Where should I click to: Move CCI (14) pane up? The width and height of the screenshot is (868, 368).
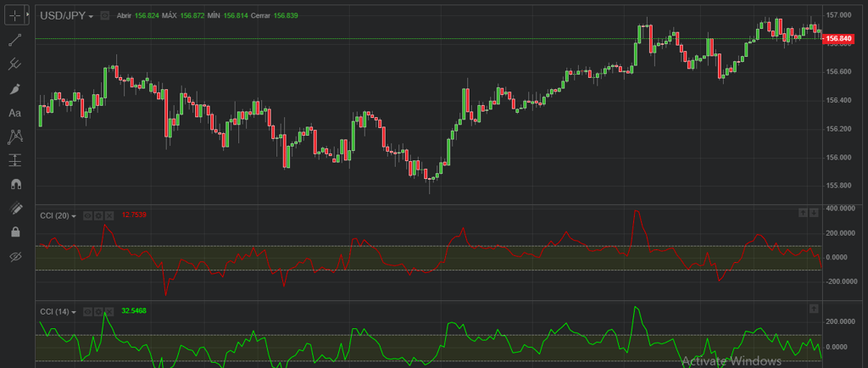click(814, 309)
